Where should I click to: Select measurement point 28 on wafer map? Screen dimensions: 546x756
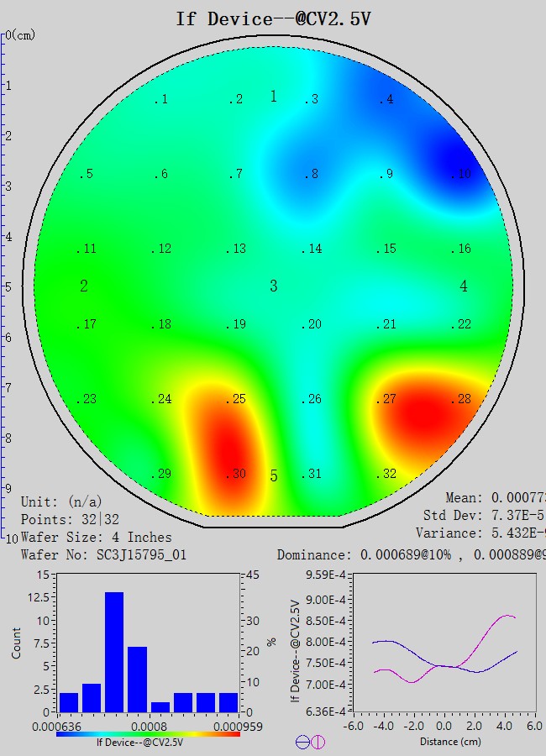point(462,400)
